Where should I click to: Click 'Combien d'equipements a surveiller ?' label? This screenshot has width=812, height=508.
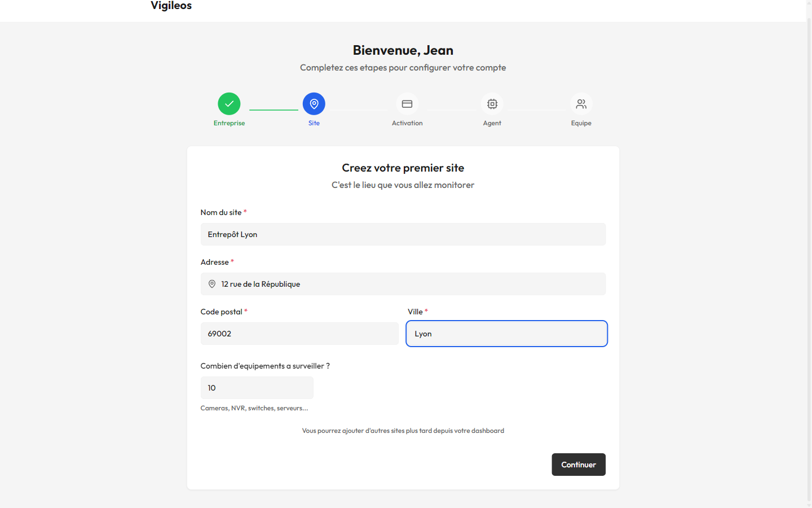pos(265,366)
